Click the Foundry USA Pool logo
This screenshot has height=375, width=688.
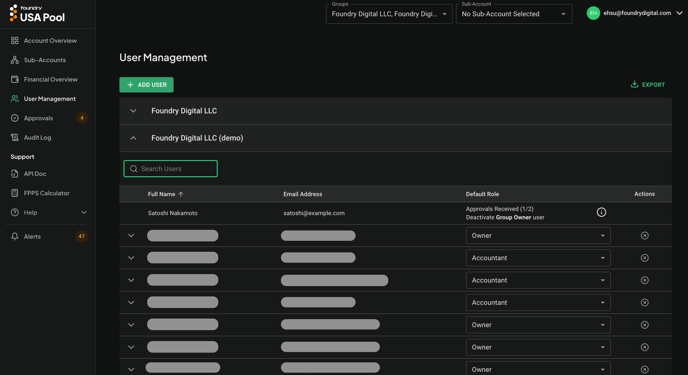[x=37, y=14]
